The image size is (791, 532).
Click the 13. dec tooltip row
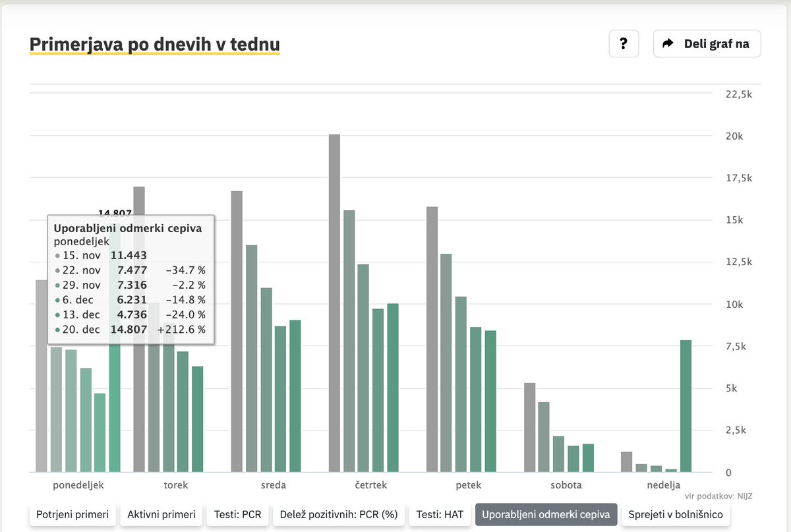(x=131, y=314)
